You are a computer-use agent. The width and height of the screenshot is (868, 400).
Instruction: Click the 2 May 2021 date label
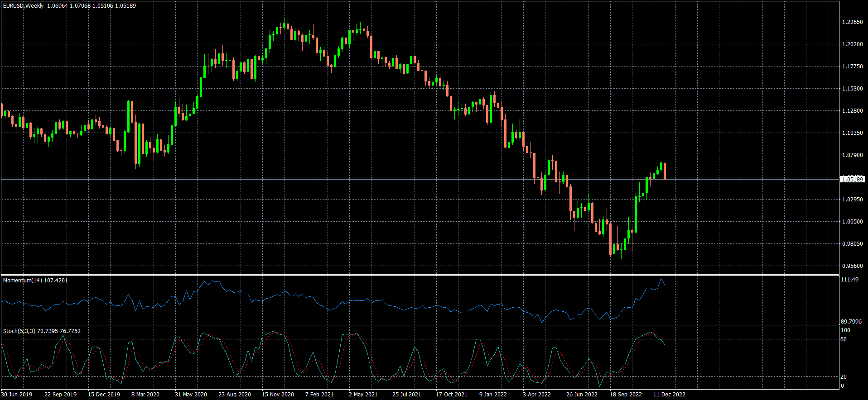[x=363, y=395]
